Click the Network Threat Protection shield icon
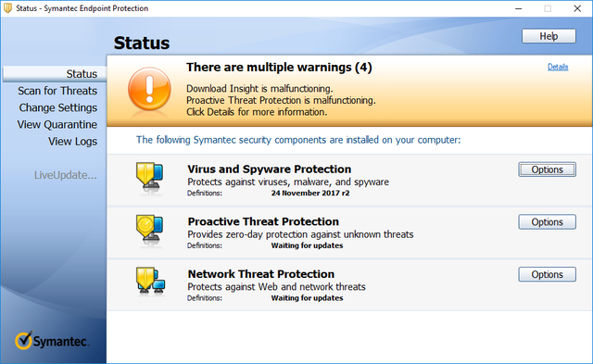This screenshot has height=364, width=593. click(150, 281)
